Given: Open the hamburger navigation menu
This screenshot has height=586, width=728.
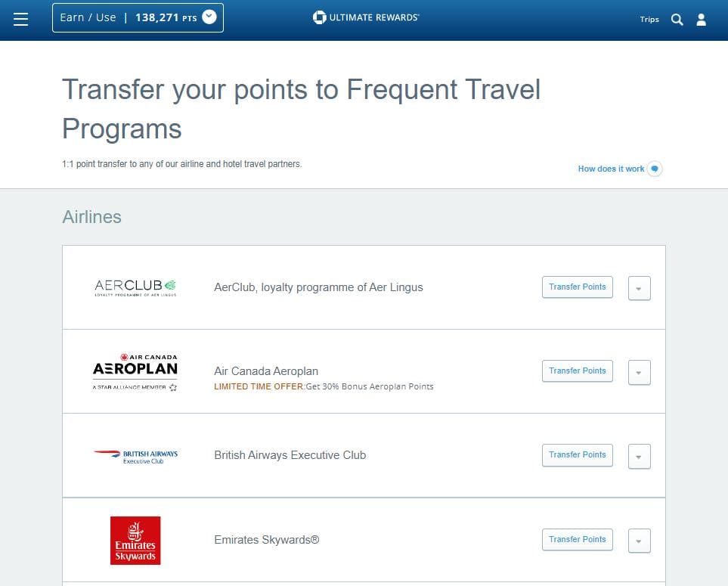Looking at the screenshot, I should point(20,19).
